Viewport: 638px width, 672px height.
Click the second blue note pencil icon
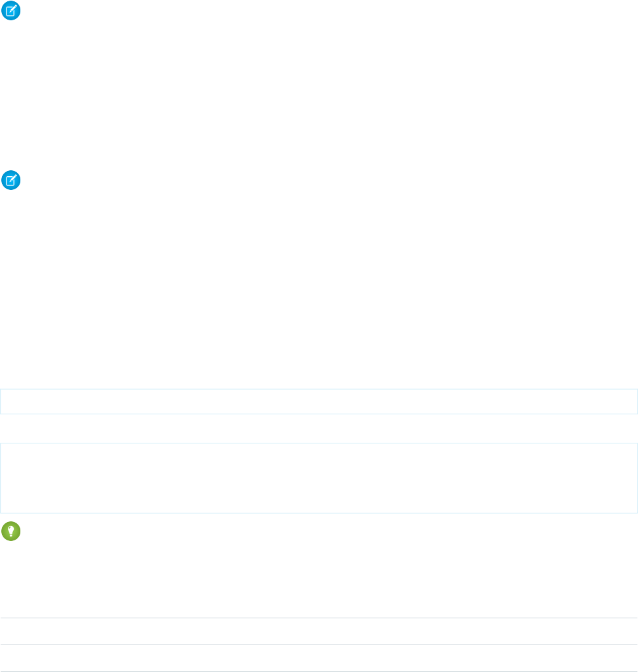[11, 180]
